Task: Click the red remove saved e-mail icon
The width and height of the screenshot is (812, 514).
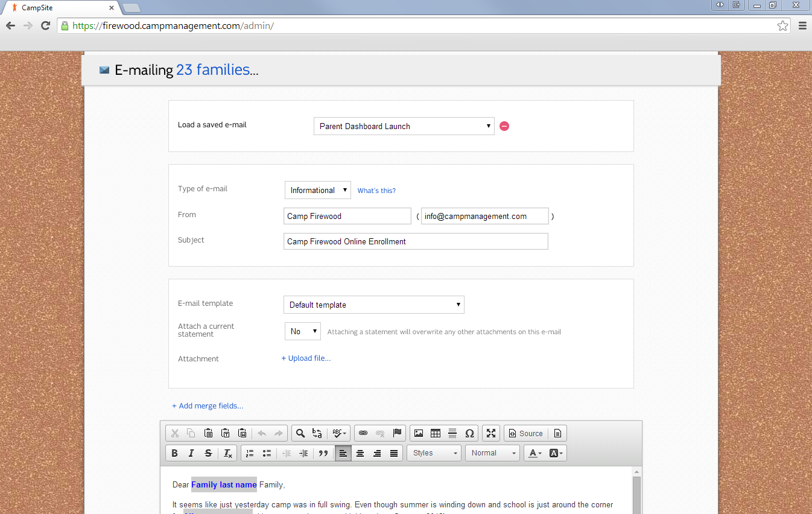Action: (x=504, y=126)
